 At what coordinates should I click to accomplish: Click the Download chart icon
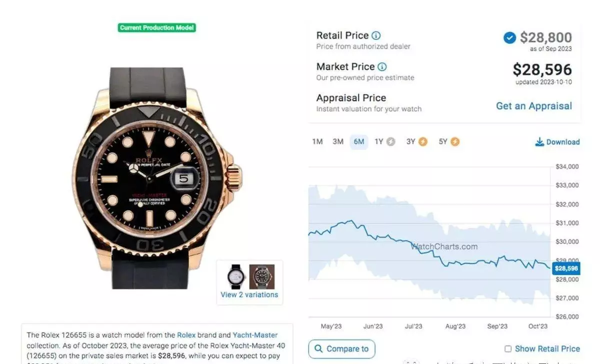539,142
